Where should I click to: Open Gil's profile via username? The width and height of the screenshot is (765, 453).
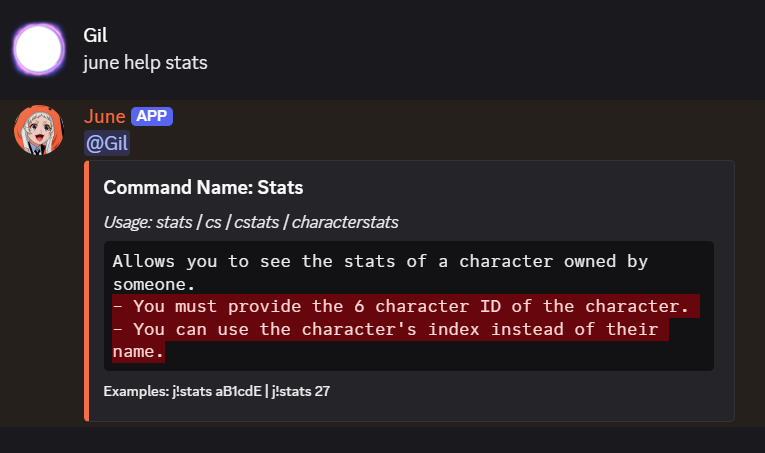tap(95, 35)
